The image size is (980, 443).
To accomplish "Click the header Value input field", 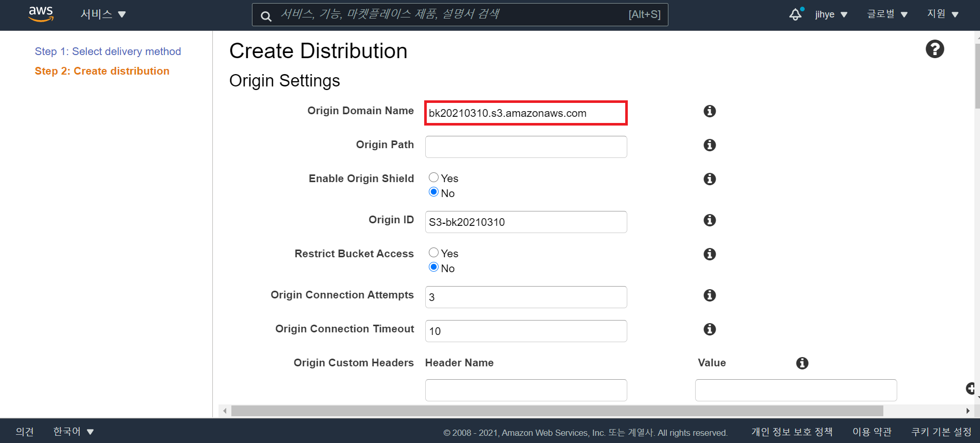I will pyautogui.click(x=796, y=390).
